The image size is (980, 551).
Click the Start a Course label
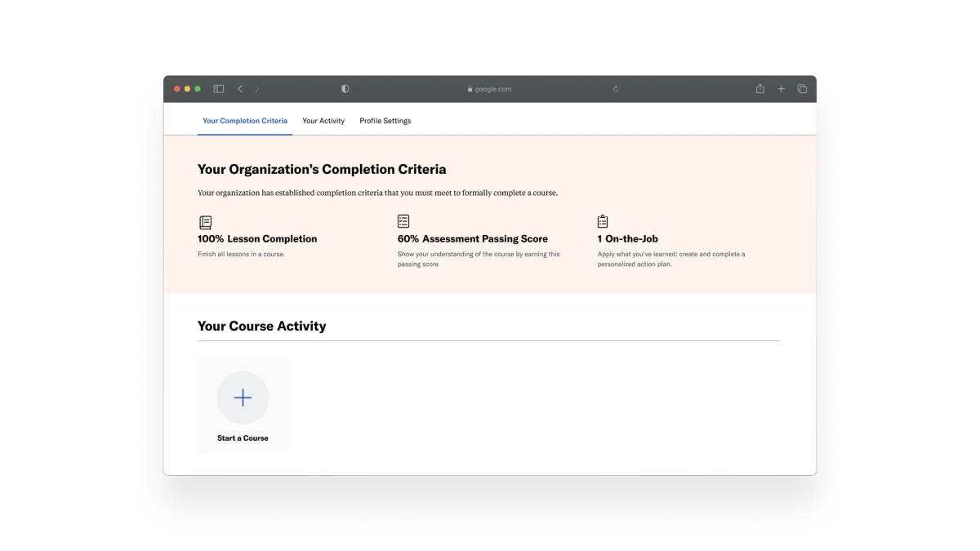243,438
